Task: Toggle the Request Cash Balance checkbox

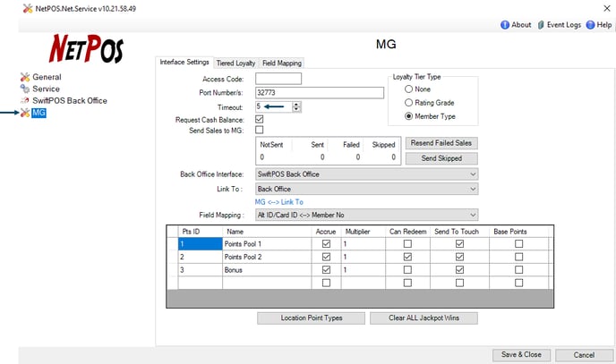Action: 259,119
